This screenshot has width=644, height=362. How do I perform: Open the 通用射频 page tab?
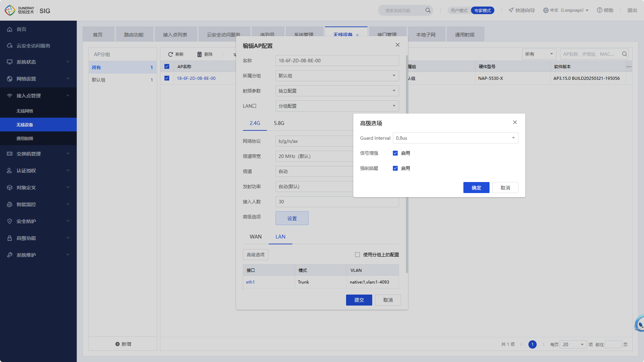click(465, 34)
